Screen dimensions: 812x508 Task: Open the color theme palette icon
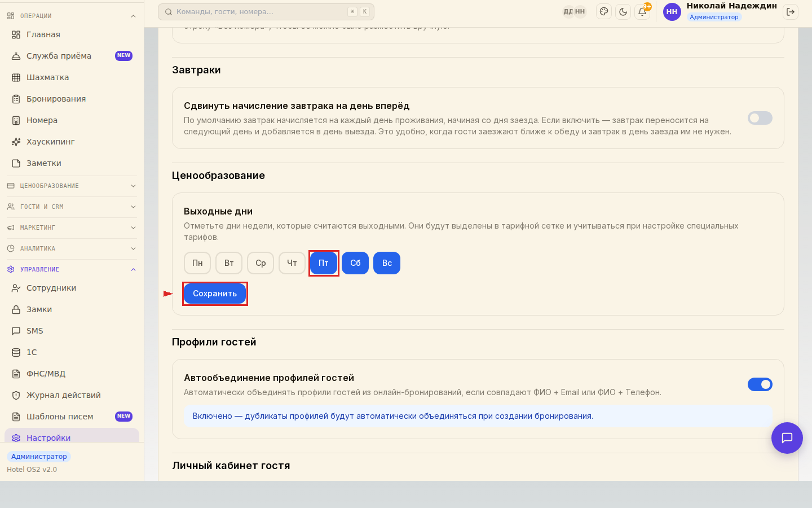click(604, 11)
